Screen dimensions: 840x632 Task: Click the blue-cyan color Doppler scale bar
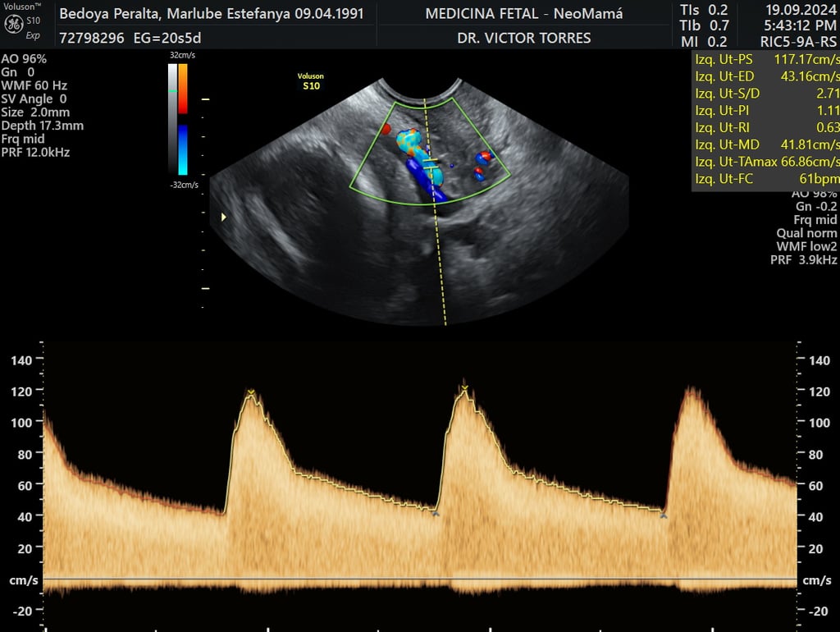[x=183, y=150]
